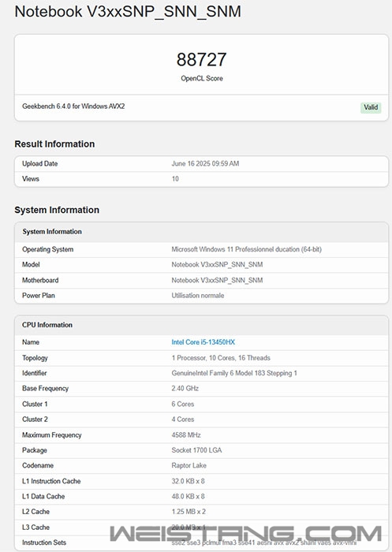Screen dimensions: 392x552
Task: Click the Codename value Raptor Lake
Action: tap(189, 465)
